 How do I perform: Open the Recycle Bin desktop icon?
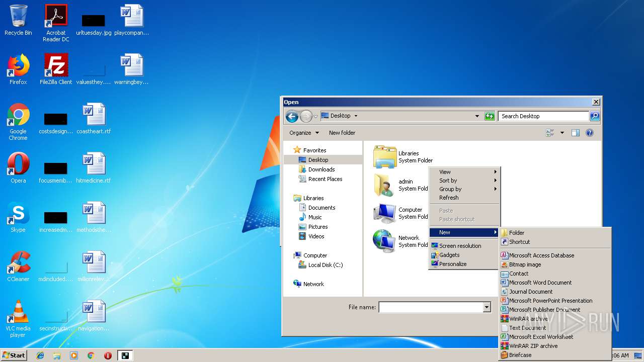pos(18,20)
